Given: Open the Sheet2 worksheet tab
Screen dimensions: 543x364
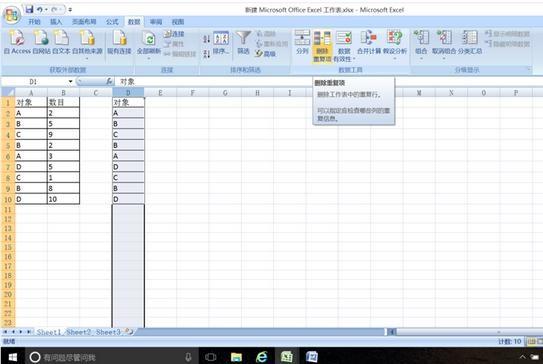Looking at the screenshot, I should [79, 332].
